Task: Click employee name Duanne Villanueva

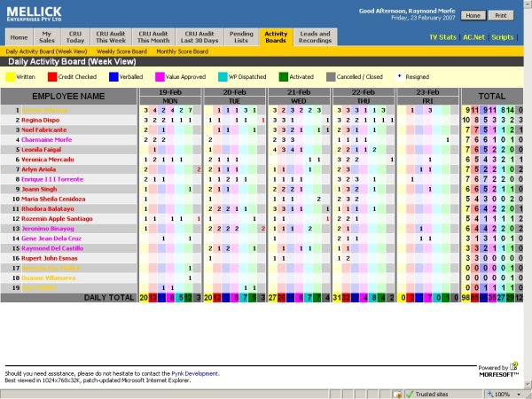Action: [49, 278]
